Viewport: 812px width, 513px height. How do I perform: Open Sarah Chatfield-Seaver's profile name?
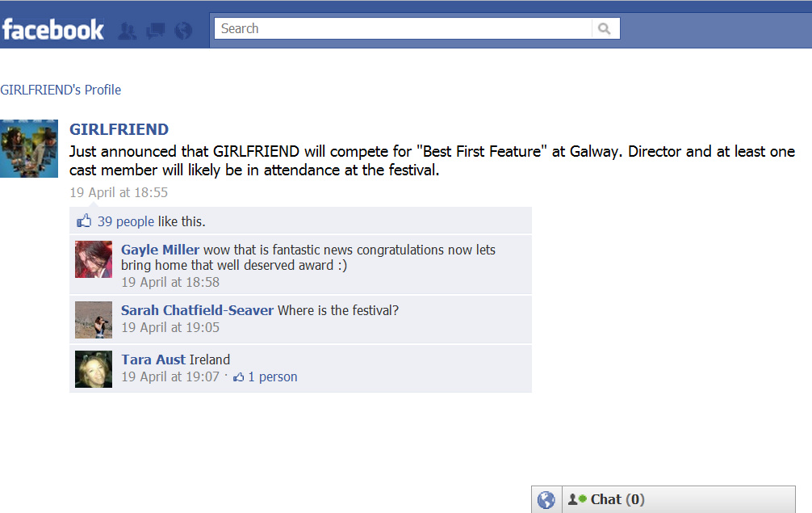click(x=197, y=310)
